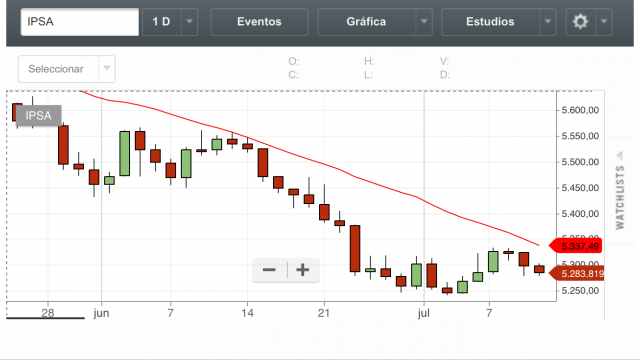Open the Eventos menu

tap(259, 22)
